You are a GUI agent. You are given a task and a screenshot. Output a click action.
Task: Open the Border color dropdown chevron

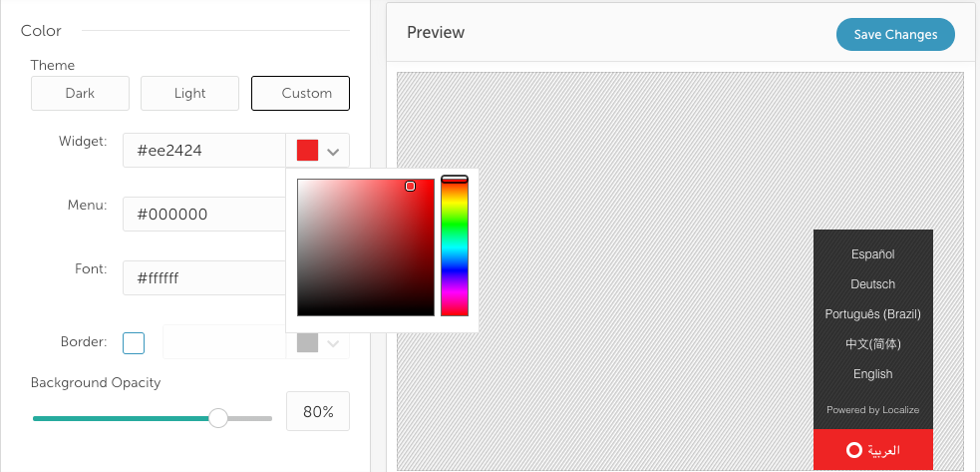[333, 343]
